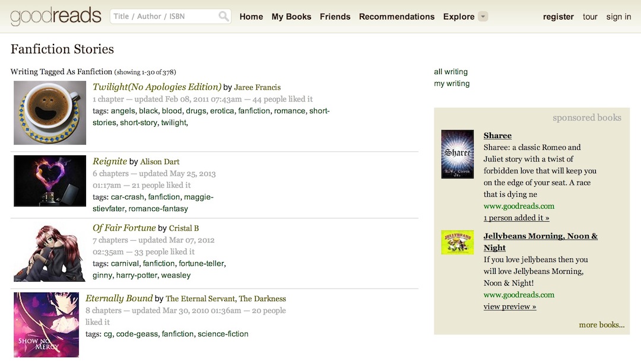The height and width of the screenshot is (364, 641).
Task: Open the Sharee sponsored book title
Action: (497, 136)
